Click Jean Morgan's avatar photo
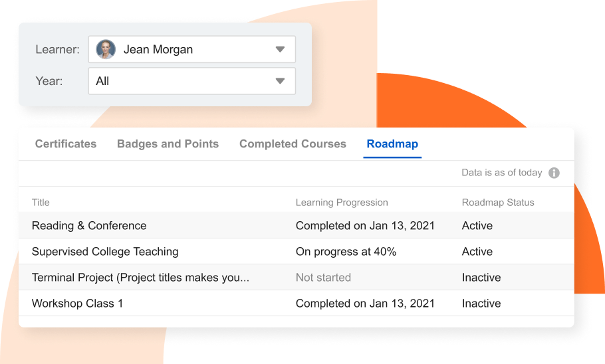The width and height of the screenshot is (605, 364). tap(106, 49)
